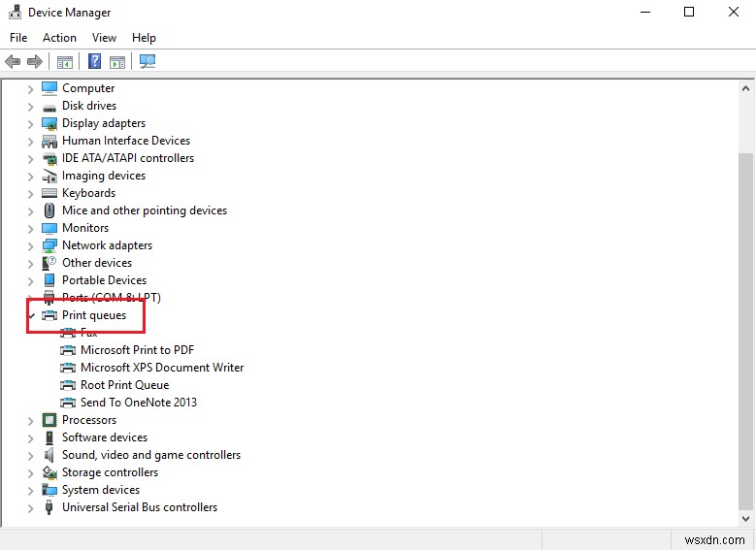
Task: Click the vertical scrollbar down arrow
Action: 745,519
